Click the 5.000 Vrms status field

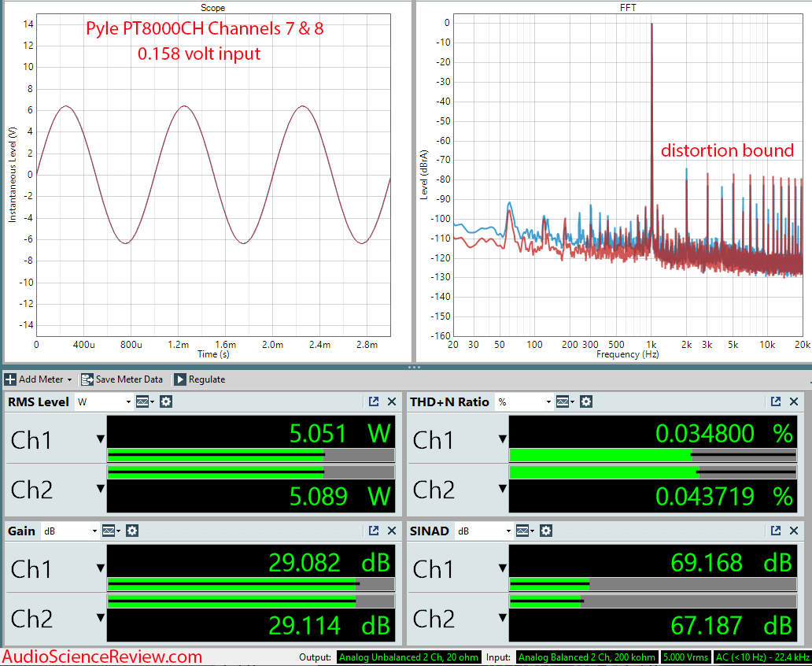(x=685, y=657)
